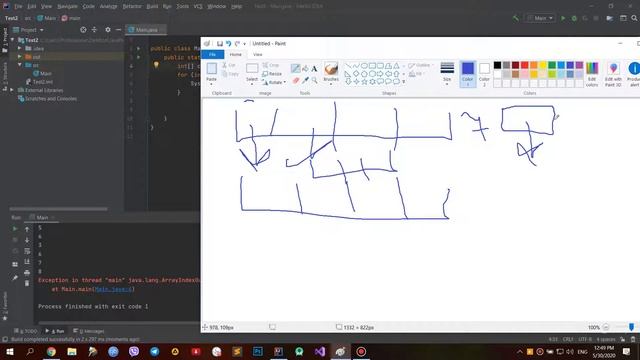The image size is (640, 360).
Task: Click the Run tool window button at bottom
Action: point(55,331)
